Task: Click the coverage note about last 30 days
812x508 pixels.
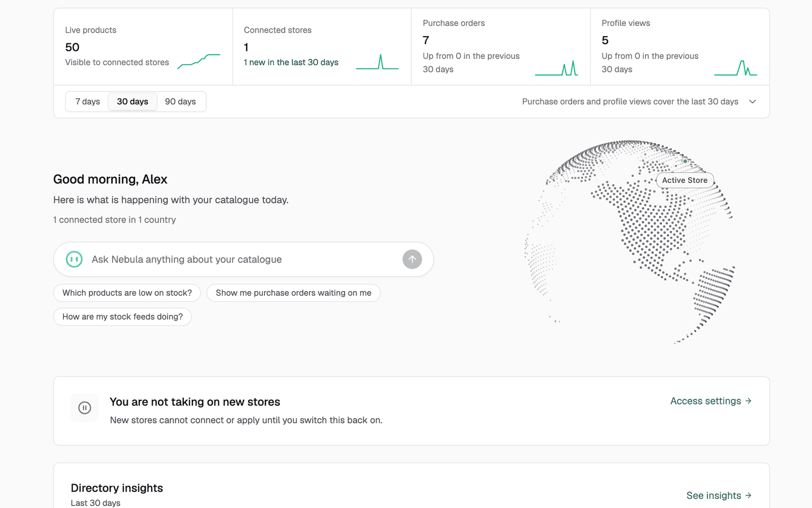Action: (630, 102)
